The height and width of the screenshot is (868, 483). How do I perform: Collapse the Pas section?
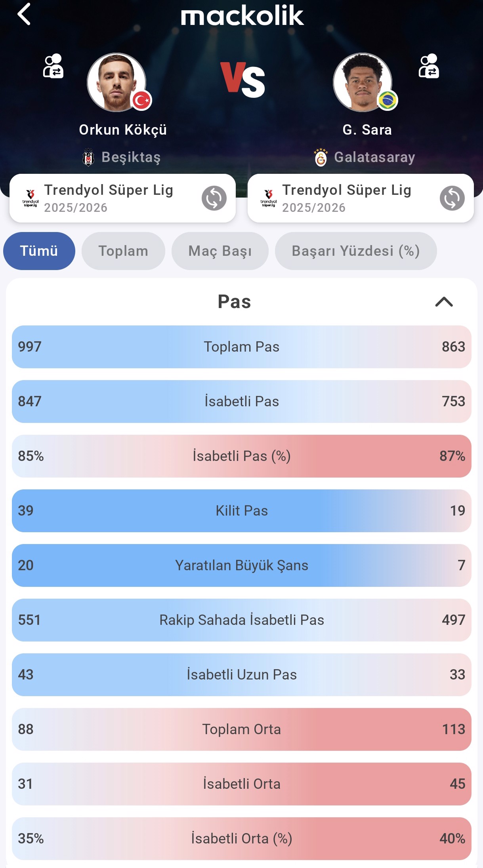[444, 302]
